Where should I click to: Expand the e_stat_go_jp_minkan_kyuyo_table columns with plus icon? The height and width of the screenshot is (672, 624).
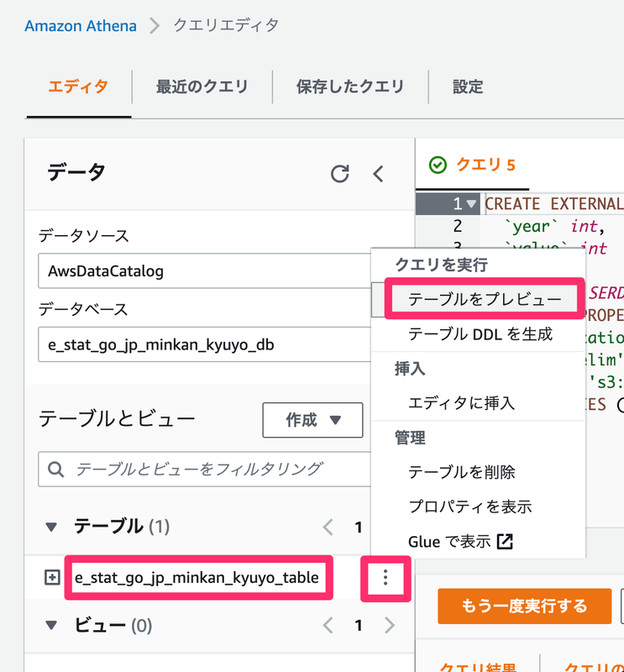pos(52,578)
